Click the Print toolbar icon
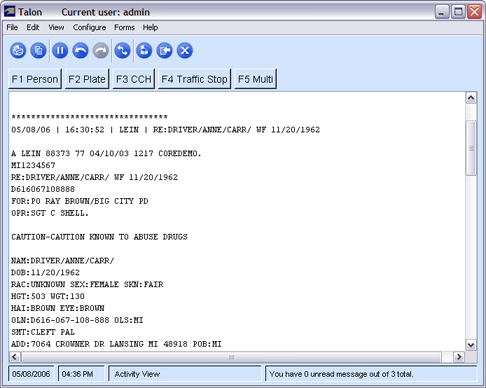Viewport: 486px width, 388px height. (x=18, y=51)
